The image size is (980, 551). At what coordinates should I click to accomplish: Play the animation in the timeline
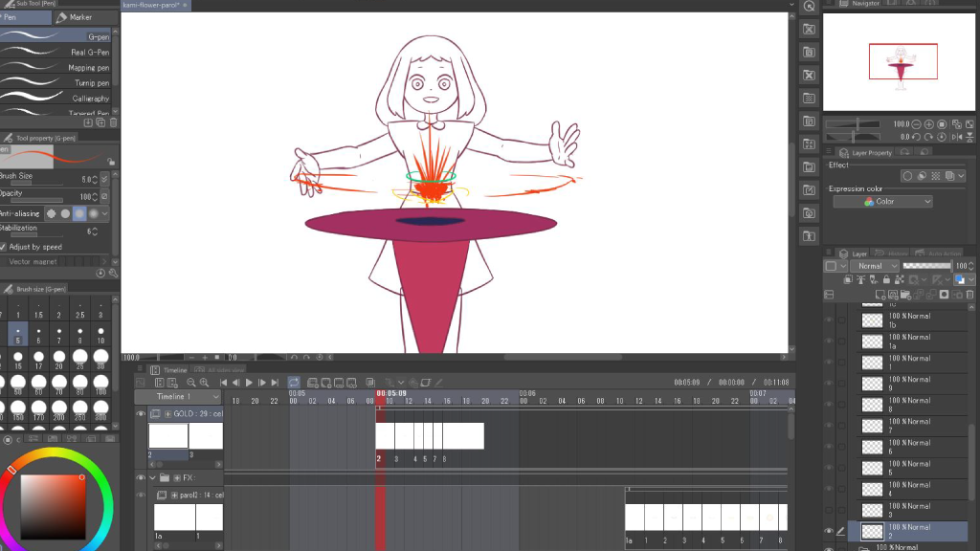click(249, 383)
